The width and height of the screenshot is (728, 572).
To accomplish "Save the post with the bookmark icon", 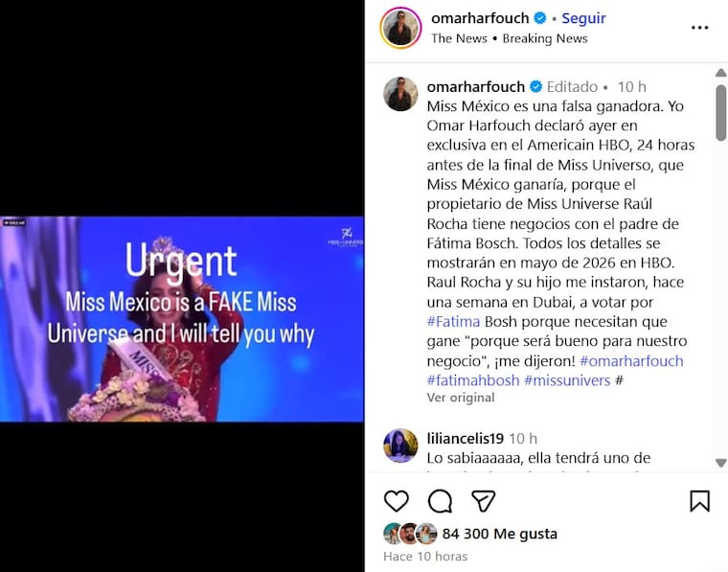I will point(699,501).
